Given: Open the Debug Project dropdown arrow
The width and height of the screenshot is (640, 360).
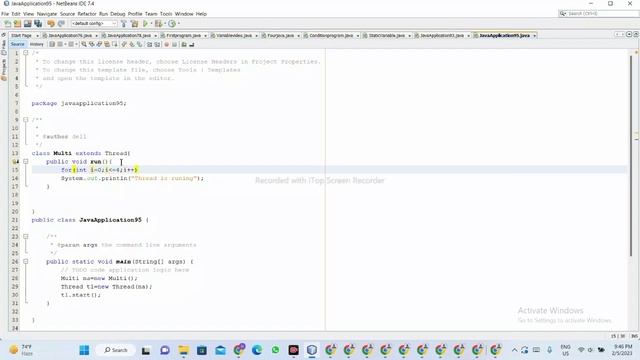Looking at the screenshot, I should click(164, 24).
